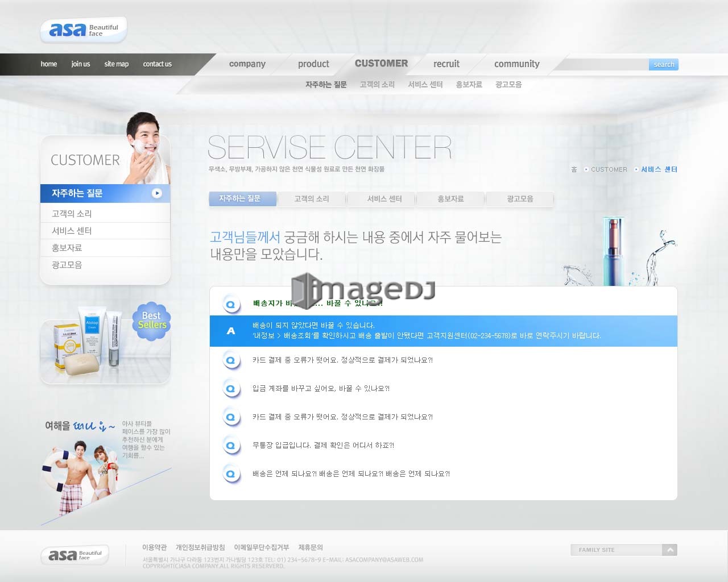Click the asa Beautiful face header logo
Viewport: 728px width, 582px height.
(x=84, y=30)
